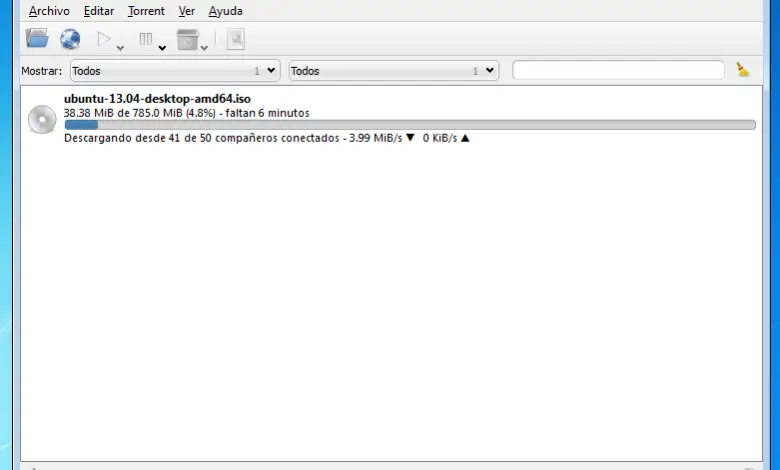
Task: Select the torrent's disc icon
Action: 42,119
